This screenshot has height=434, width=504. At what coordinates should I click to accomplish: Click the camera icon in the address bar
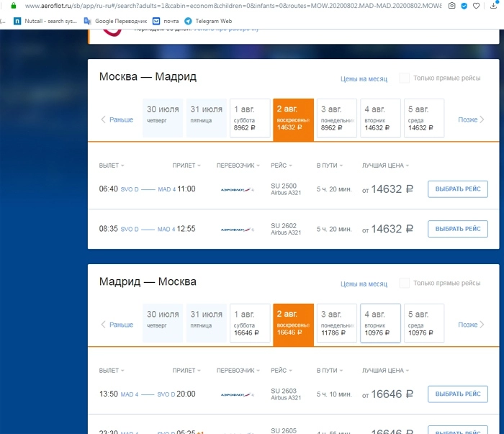[x=451, y=6]
